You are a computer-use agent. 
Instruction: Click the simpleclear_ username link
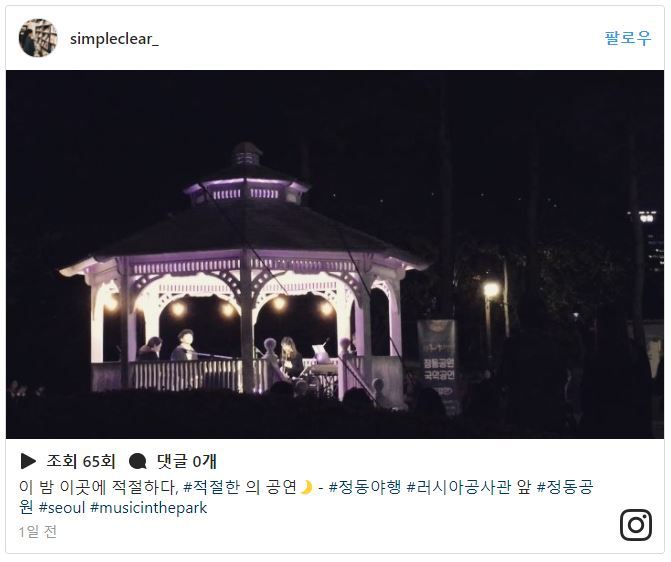[114, 39]
